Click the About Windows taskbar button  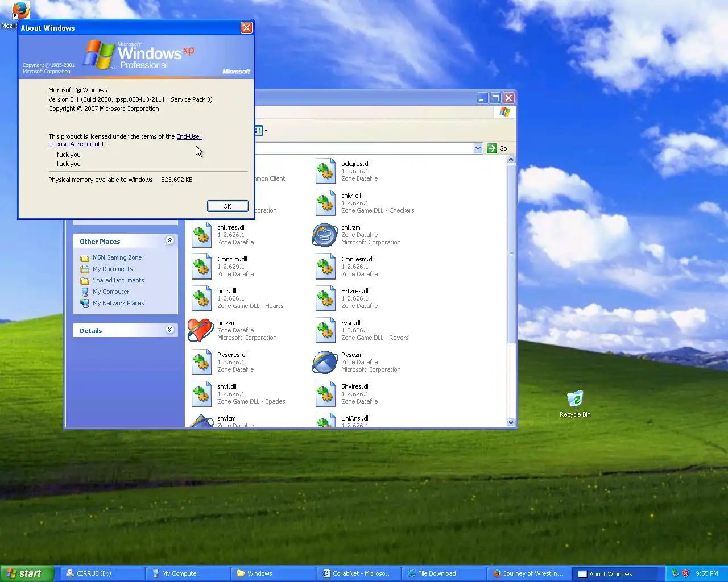[x=615, y=573]
